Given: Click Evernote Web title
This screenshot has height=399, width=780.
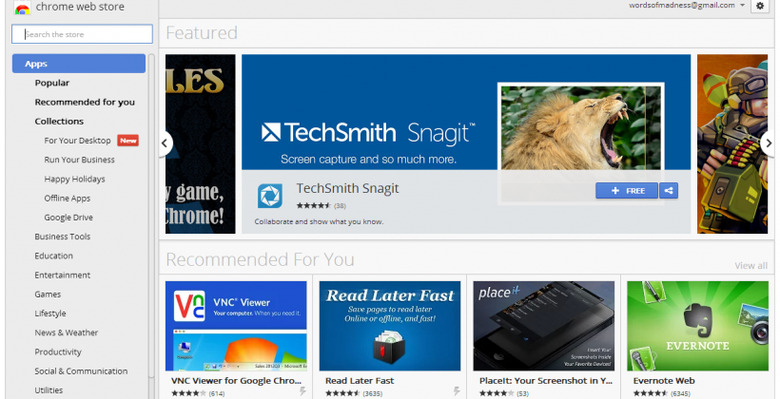Looking at the screenshot, I should click(x=664, y=381).
